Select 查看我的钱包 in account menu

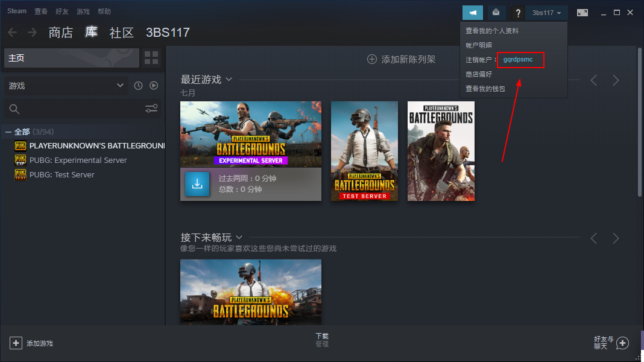(x=485, y=89)
